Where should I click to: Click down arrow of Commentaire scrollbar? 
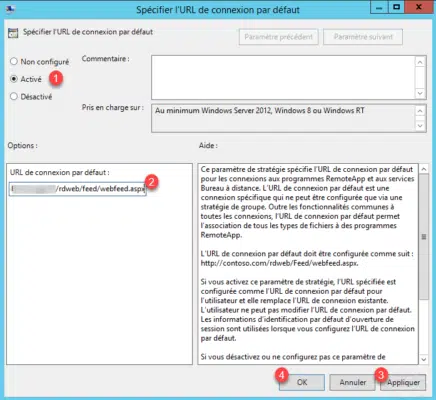420,93
